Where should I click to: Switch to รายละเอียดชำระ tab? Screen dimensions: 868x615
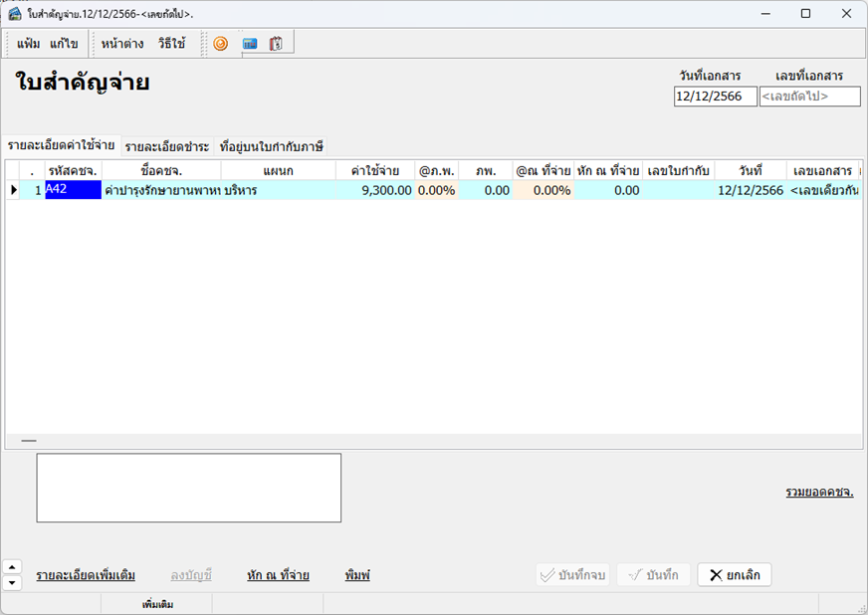click(x=167, y=146)
